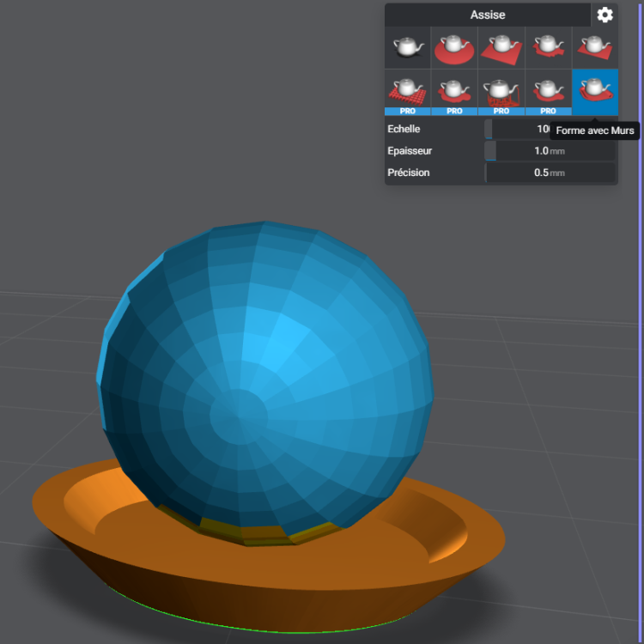Image resolution: width=644 pixels, height=644 pixels.
Task: Pick the fourth PRO raft option
Action: 548,93
